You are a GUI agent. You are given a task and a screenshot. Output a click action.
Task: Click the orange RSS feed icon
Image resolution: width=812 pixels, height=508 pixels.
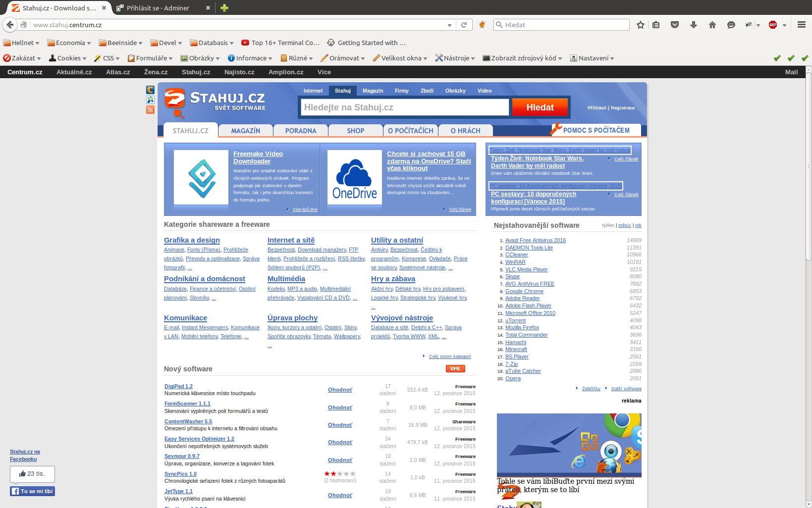tap(150, 109)
